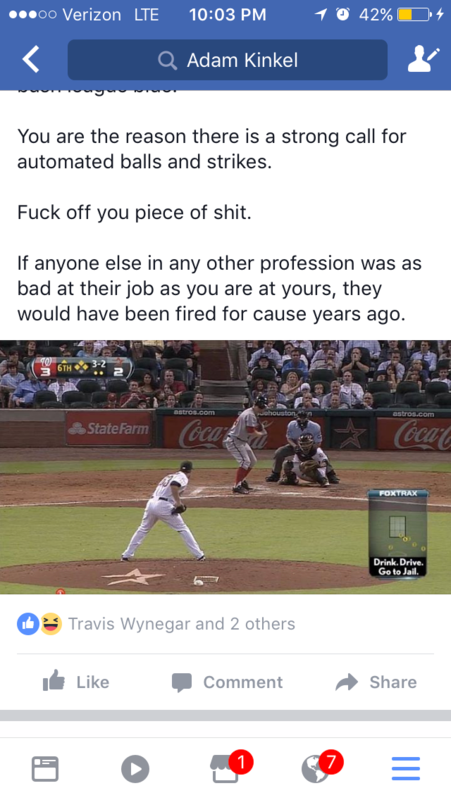Open the friend profile edit icon
451x800 pixels.
pos(423,60)
